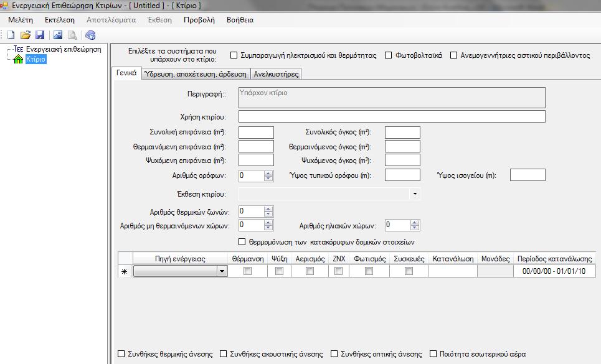The width and height of the screenshot is (601, 364).
Task: Increase Αριθμός μη θερμαινόμενων χώρων up arrow
Action: pyautogui.click(x=268, y=222)
